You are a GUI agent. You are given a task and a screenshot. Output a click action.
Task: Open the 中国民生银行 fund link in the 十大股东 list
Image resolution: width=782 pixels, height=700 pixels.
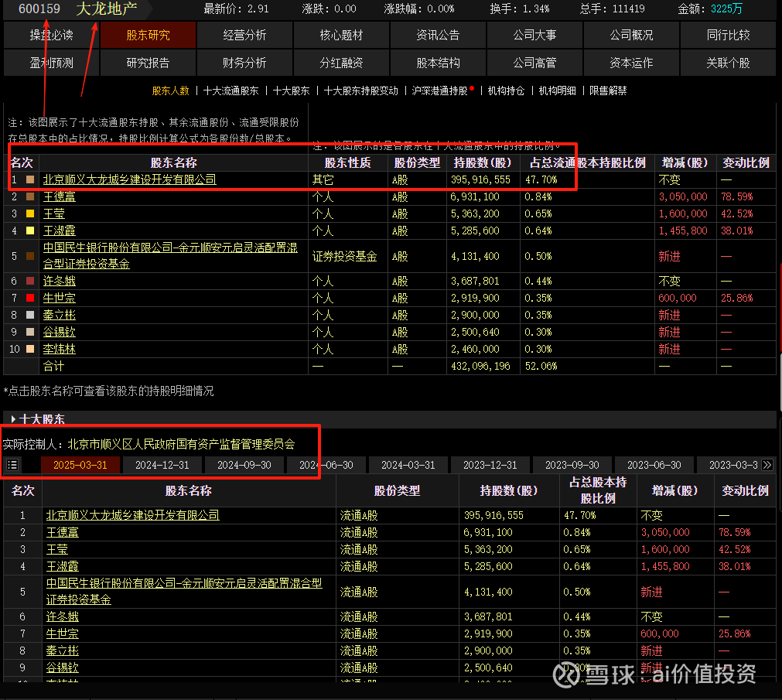pos(184,591)
